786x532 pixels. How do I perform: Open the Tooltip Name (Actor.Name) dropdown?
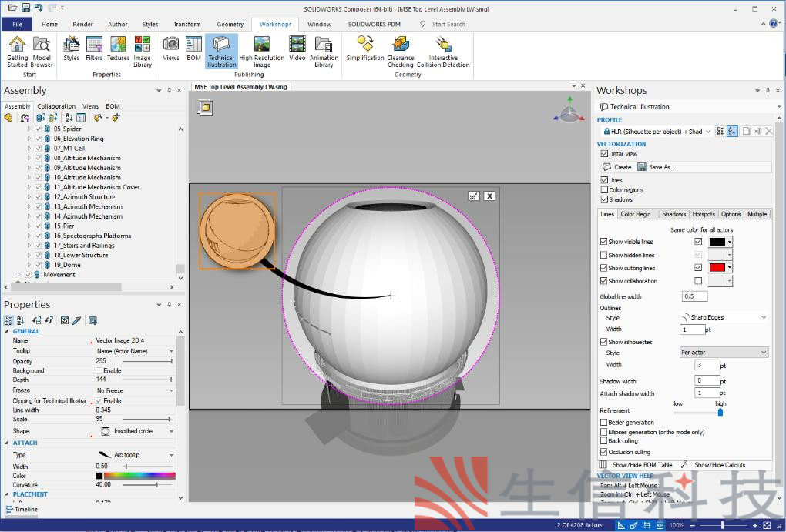coord(135,351)
